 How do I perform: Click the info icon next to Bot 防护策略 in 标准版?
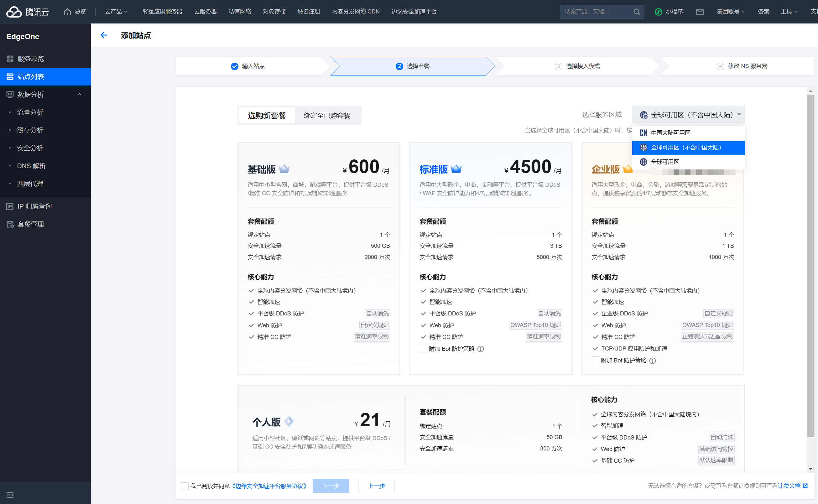tap(480, 349)
